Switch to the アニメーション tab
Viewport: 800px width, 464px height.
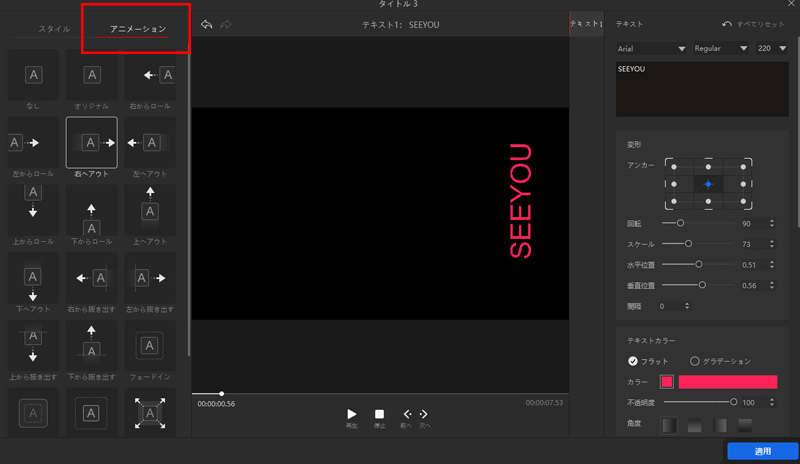138,29
